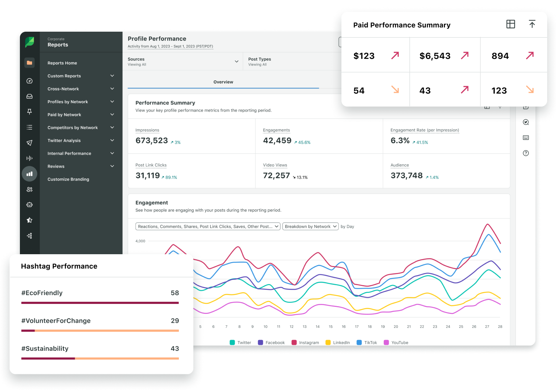556x392 pixels.
Task: Click the Twitter search icon on the right rail
Action: [x=526, y=122]
